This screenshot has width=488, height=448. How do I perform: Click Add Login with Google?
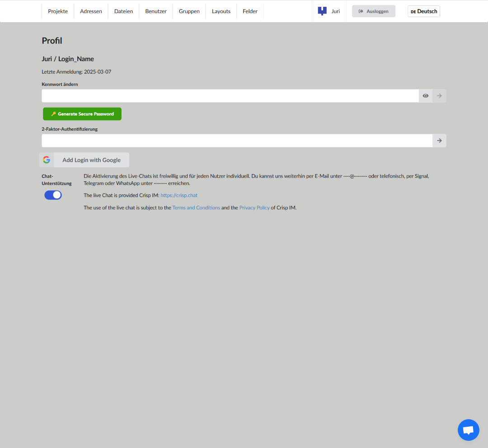91,160
